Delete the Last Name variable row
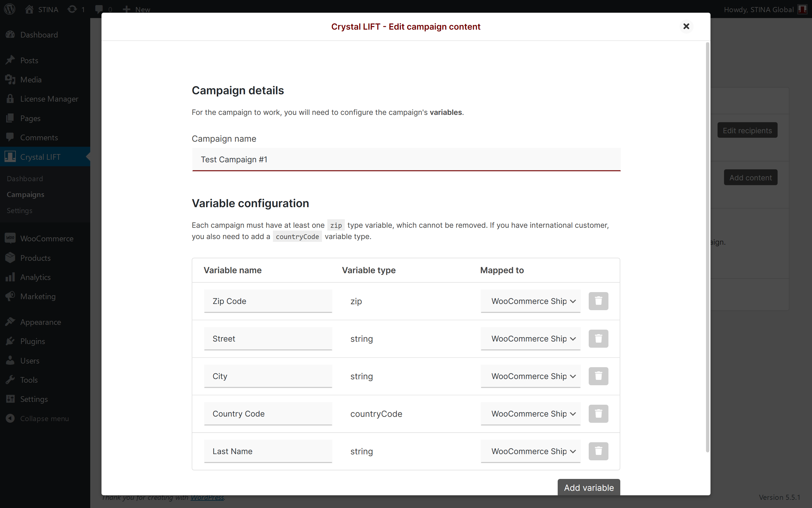The image size is (812, 508). [x=598, y=451]
